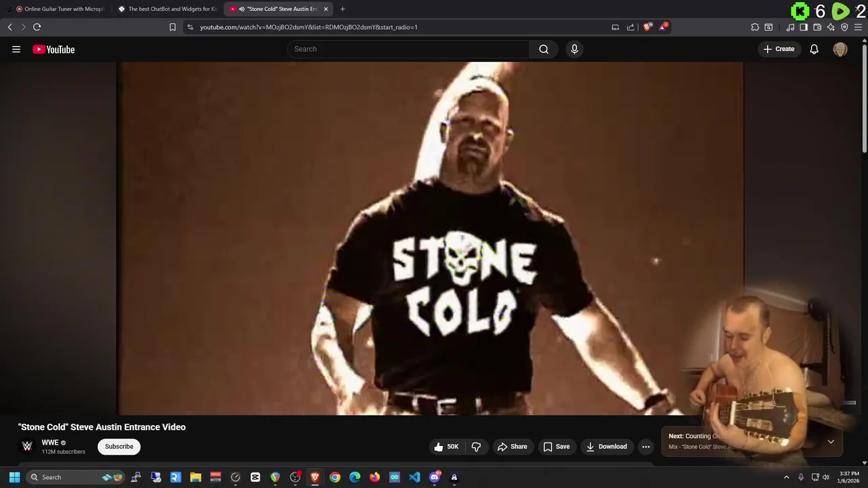Open Brave Rewards triangle icon
Screen dimensions: 868x488
663,27
